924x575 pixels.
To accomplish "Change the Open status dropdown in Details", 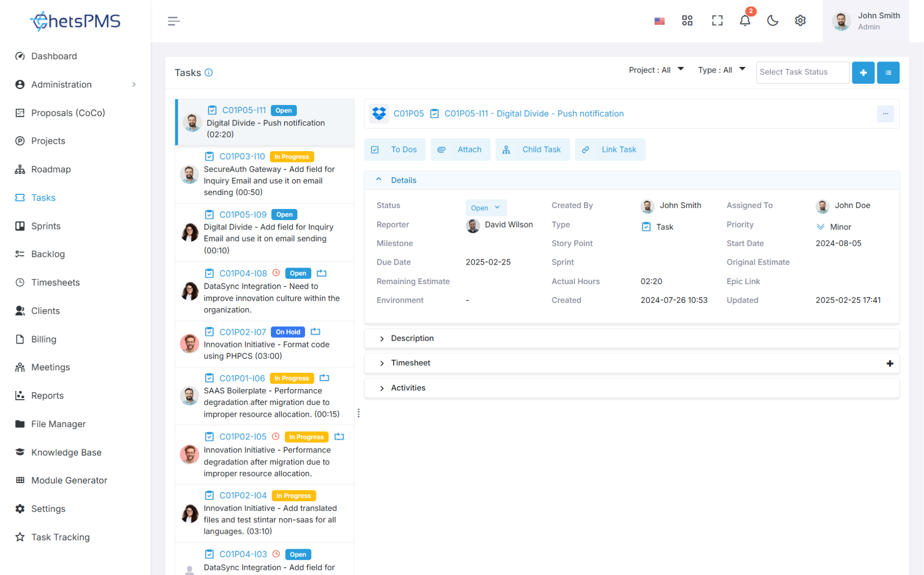I will (485, 207).
